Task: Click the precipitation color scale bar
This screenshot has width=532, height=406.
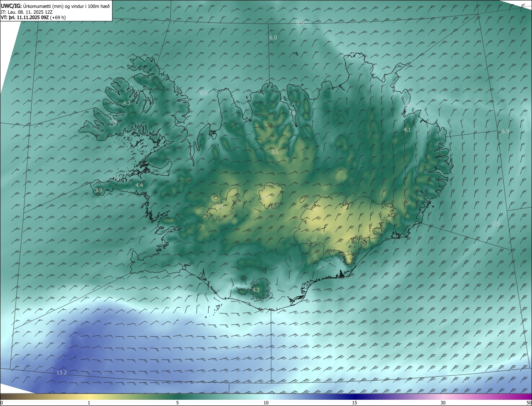Action: (266, 396)
